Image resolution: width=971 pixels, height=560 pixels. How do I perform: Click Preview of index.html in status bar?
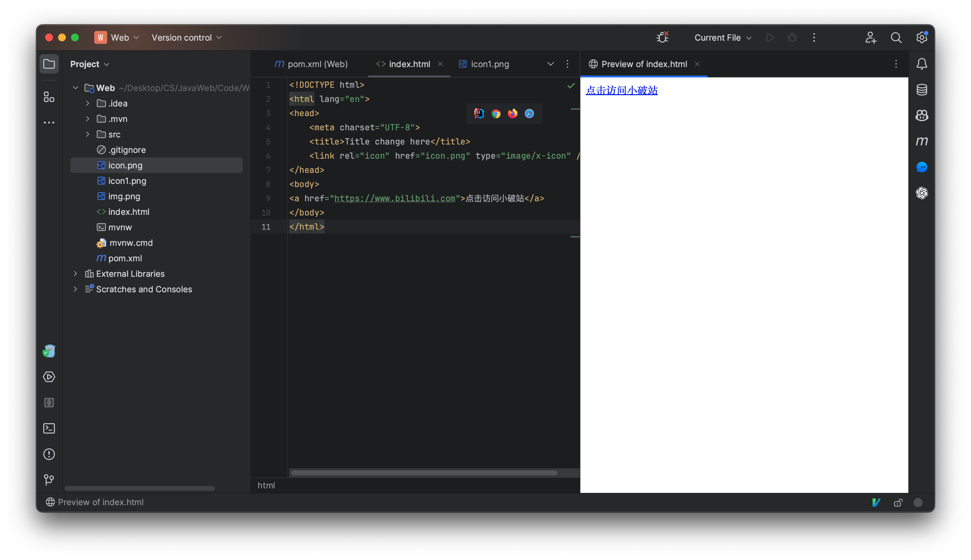pos(95,502)
